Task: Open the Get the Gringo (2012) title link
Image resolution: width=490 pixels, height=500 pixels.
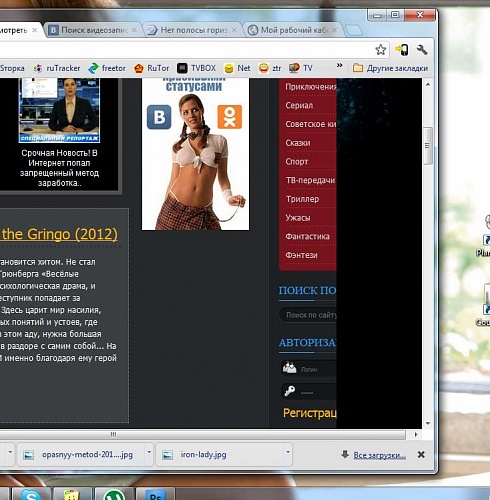Action: 59,234
